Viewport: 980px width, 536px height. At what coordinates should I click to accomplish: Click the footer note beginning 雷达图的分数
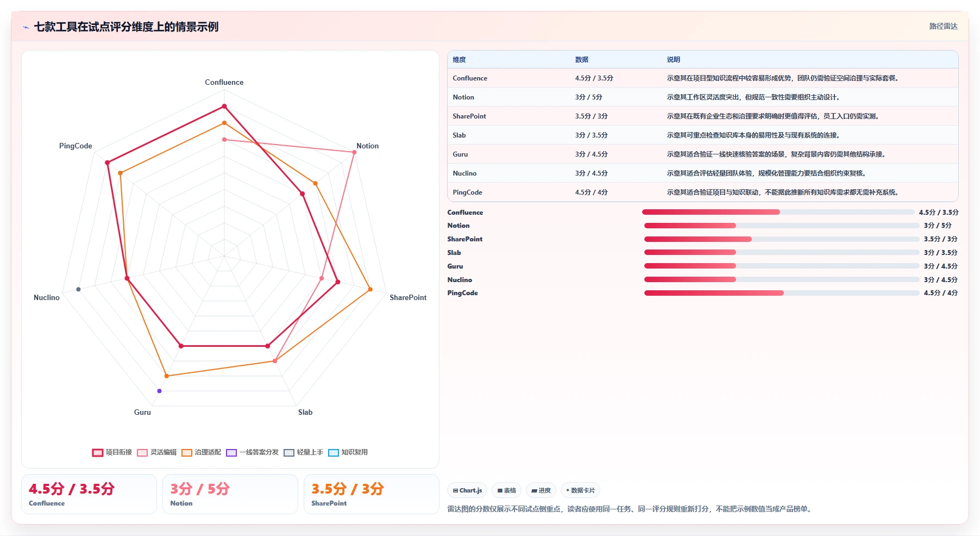pyautogui.click(x=631, y=509)
